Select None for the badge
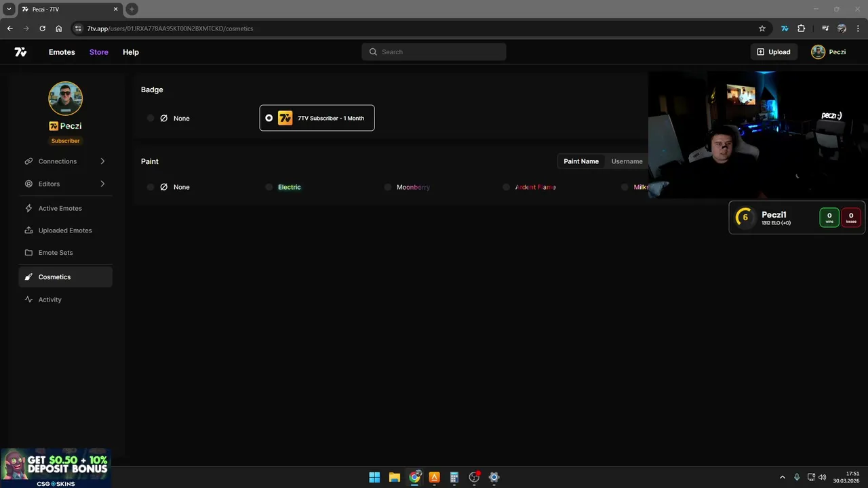 [169, 118]
